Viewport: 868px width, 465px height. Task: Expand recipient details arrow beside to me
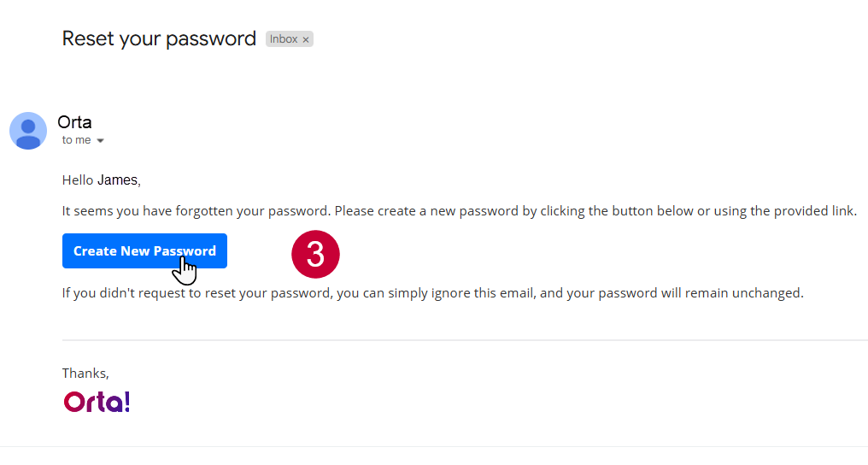click(x=100, y=140)
